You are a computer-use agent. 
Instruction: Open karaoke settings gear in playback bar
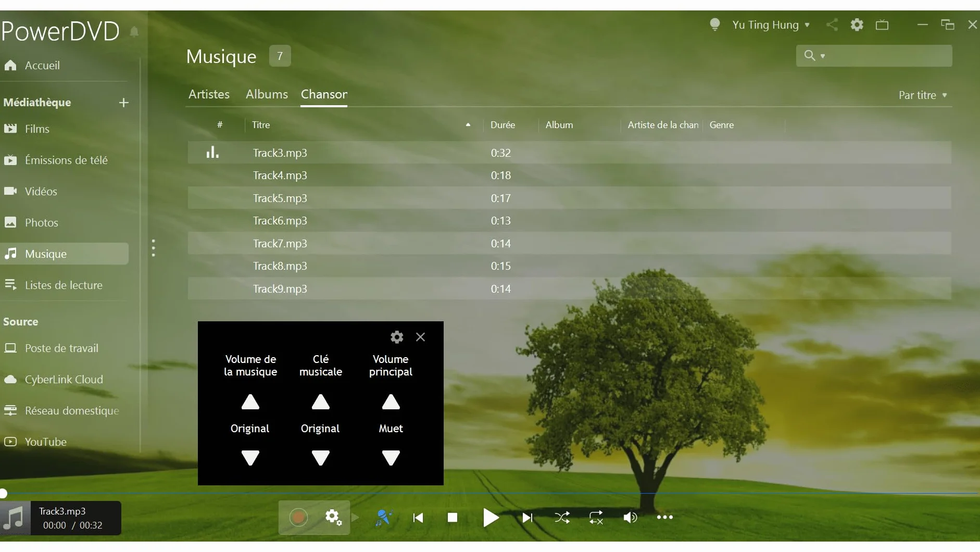click(x=333, y=517)
